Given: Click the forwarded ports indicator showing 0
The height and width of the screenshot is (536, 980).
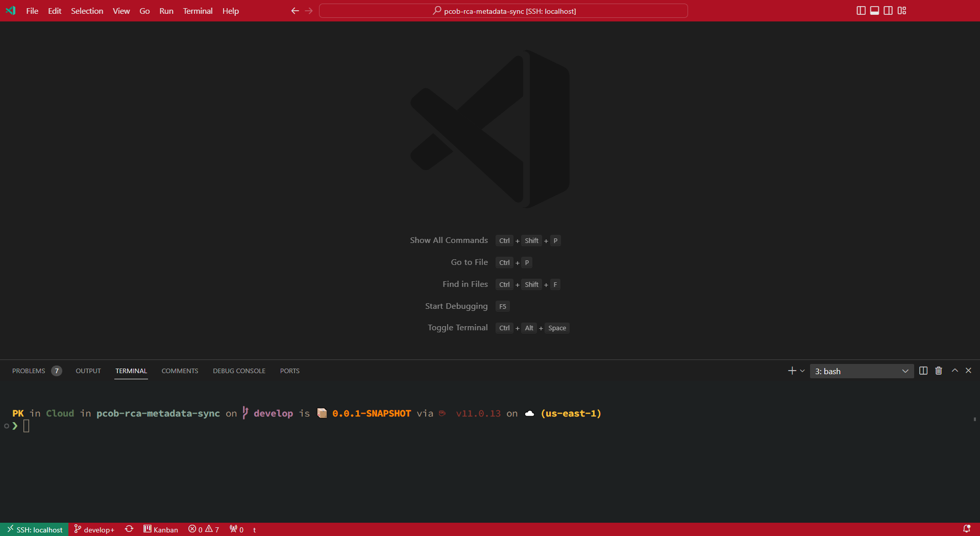Looking at the screenshot, I should [x=236, y=529].
